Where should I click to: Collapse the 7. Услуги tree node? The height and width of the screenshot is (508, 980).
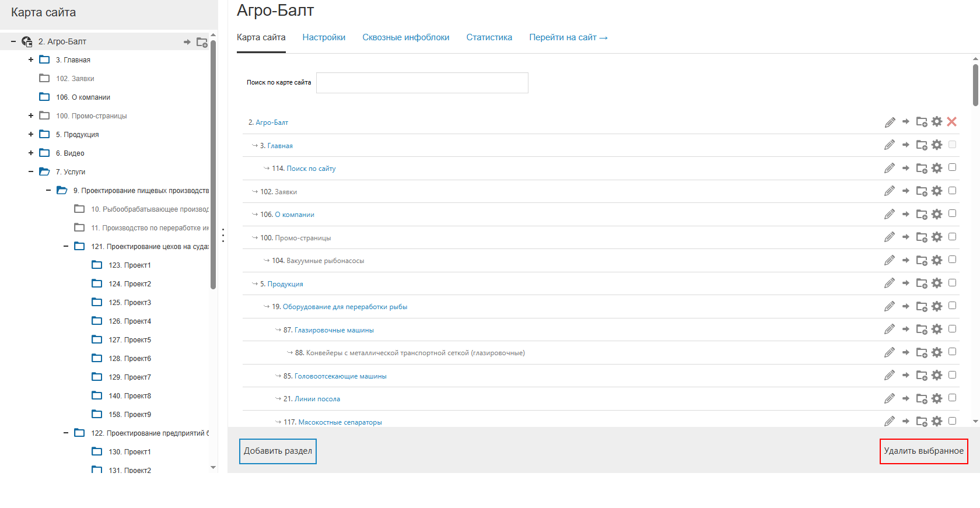pyautogui.click(x=31, y=171)
